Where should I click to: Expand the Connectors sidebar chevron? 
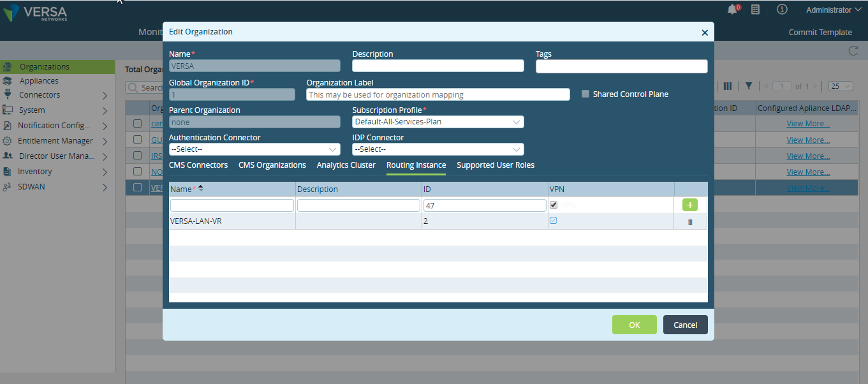pos(105,96)
